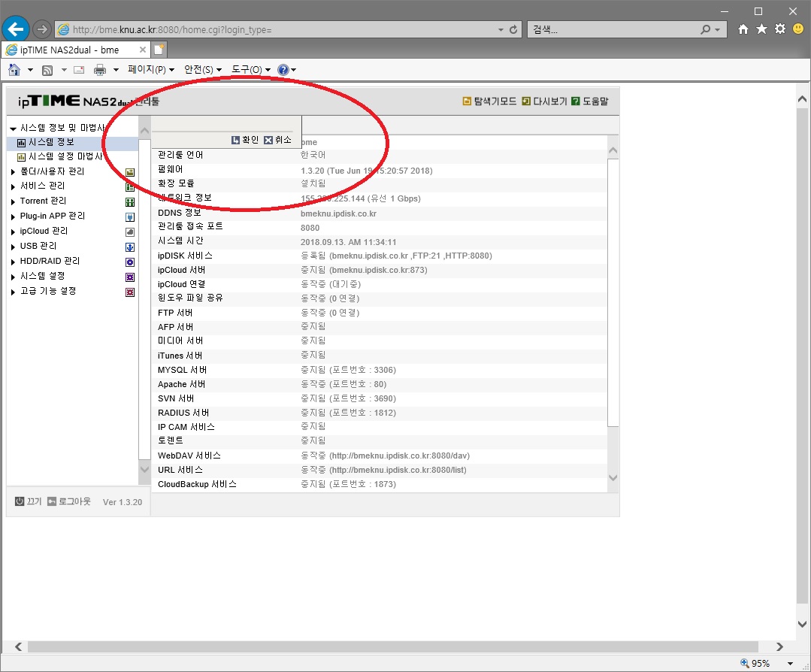The width and height of the screenshot is (811, 672).
Task: Select 시스템 정보 in the tree
Action: pos(51,142)
